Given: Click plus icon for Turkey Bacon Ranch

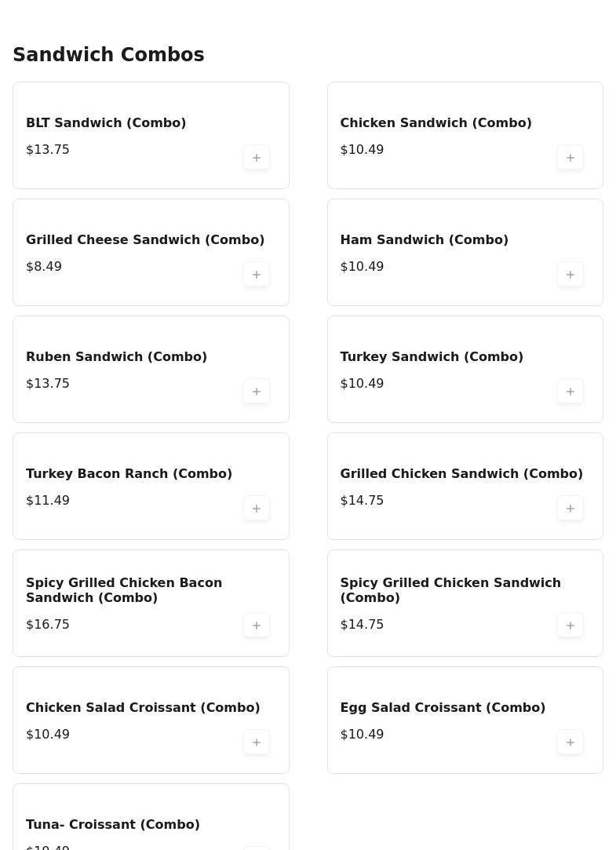Looking at the screenshot, I should tap(257, 509).
